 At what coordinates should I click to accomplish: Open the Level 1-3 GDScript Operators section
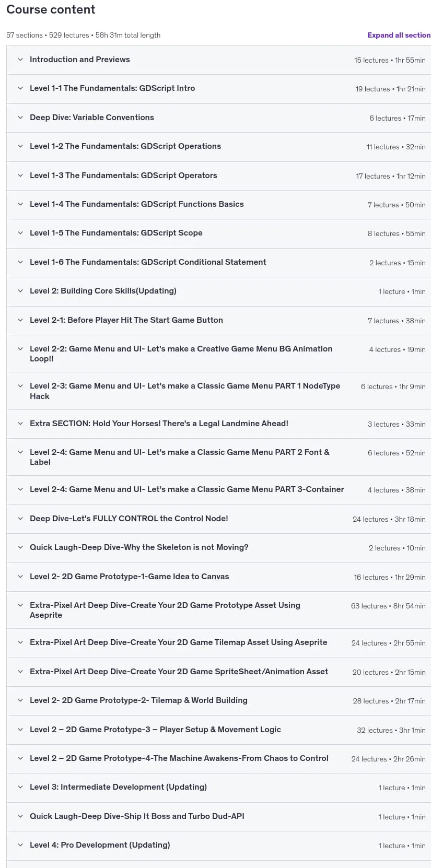pos(219,175)
